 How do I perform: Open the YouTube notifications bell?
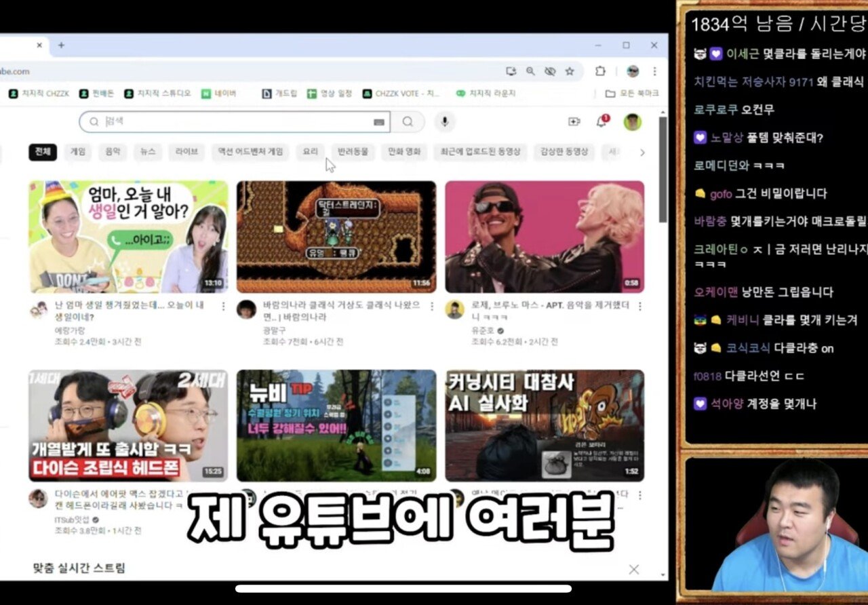click(603, 121)
